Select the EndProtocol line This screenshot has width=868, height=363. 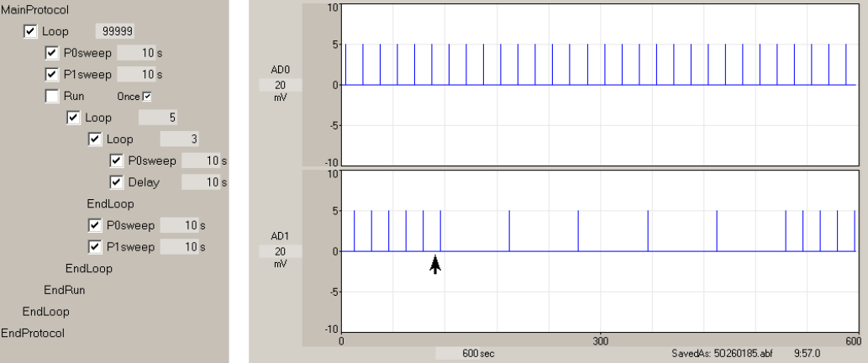click(33, 333)
